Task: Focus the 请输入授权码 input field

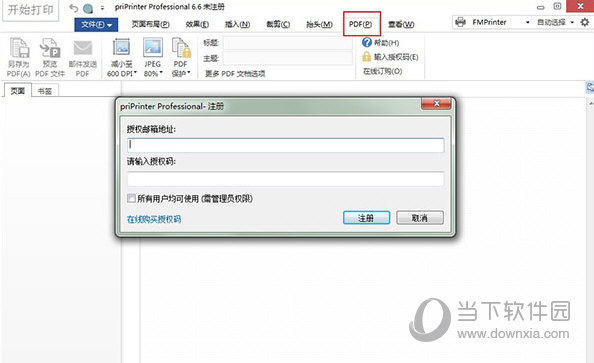Action: click(286, 178)
